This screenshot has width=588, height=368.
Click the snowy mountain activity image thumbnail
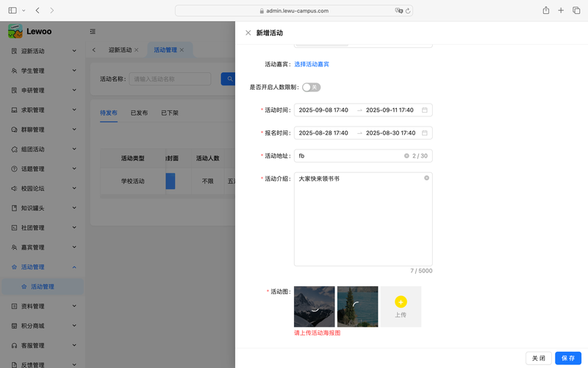click(314, 306)
